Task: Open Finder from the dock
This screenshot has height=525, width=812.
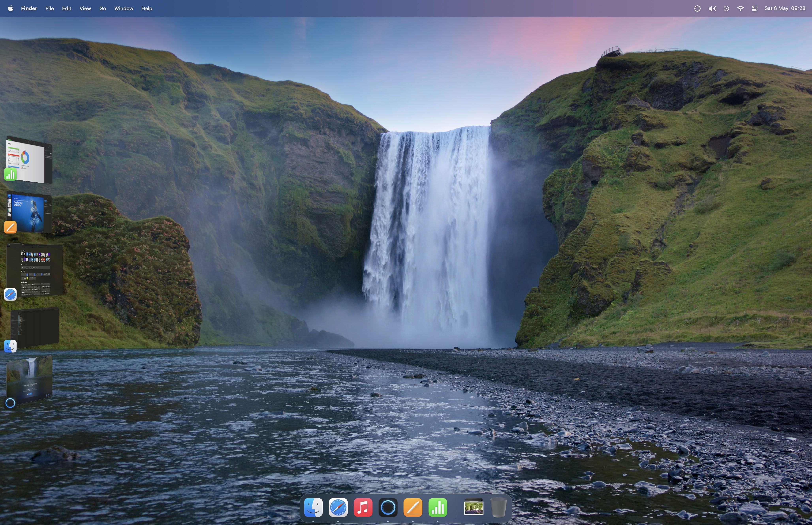Action: click(x=313, y=507)
